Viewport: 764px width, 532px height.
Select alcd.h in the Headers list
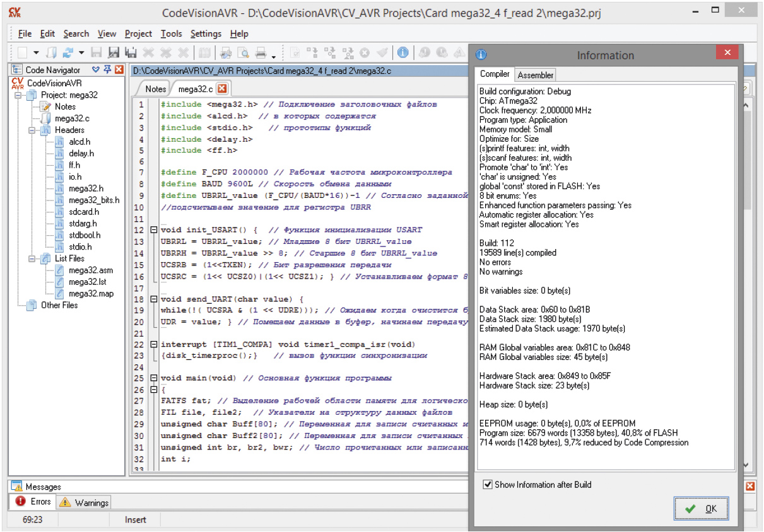pyautogui.click(x=79, y=142)
